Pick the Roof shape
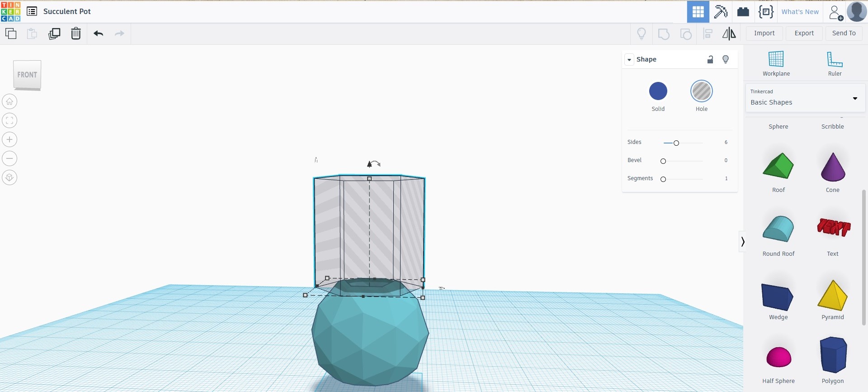 [x=778, y=166]
